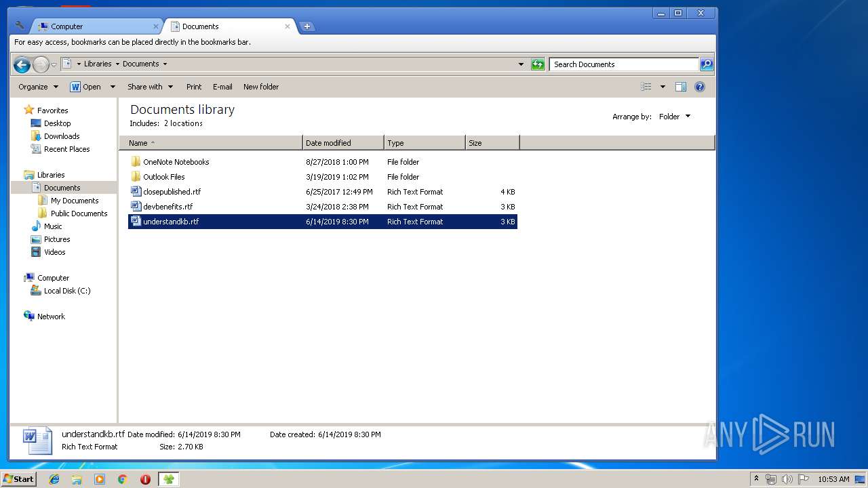Expand the arrow after Documents in address bar
The image size is (868, 488).
click(x=165, y=64)
